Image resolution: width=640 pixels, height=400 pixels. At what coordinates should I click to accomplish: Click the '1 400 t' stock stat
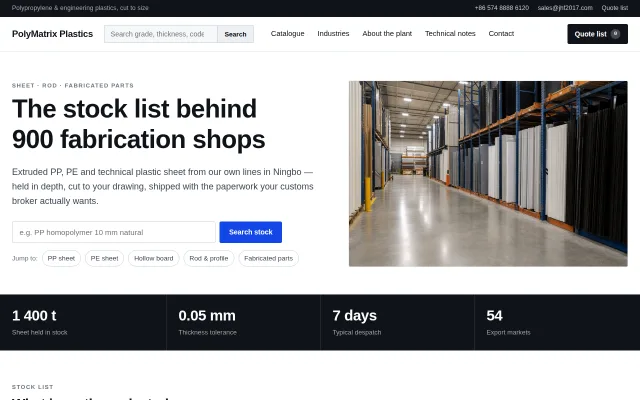point(34,316)
